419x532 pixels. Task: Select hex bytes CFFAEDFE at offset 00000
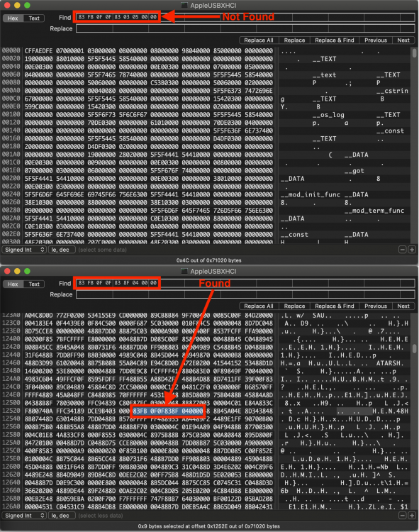click(38, 51)
